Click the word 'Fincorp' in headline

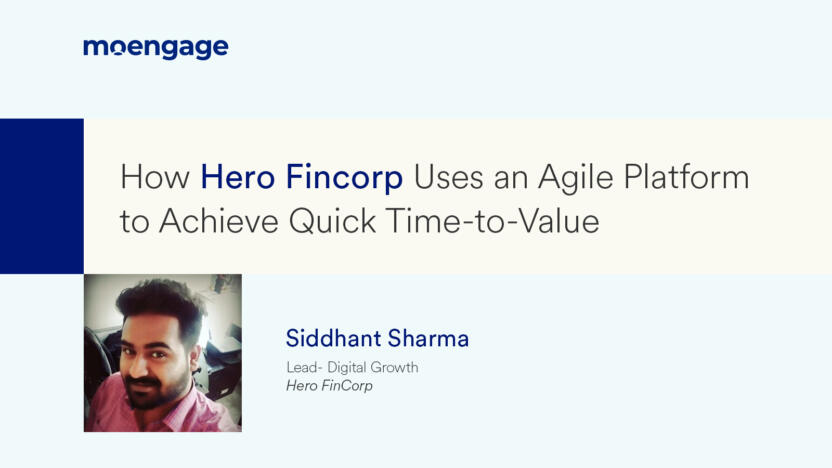[x=344, y=177]
